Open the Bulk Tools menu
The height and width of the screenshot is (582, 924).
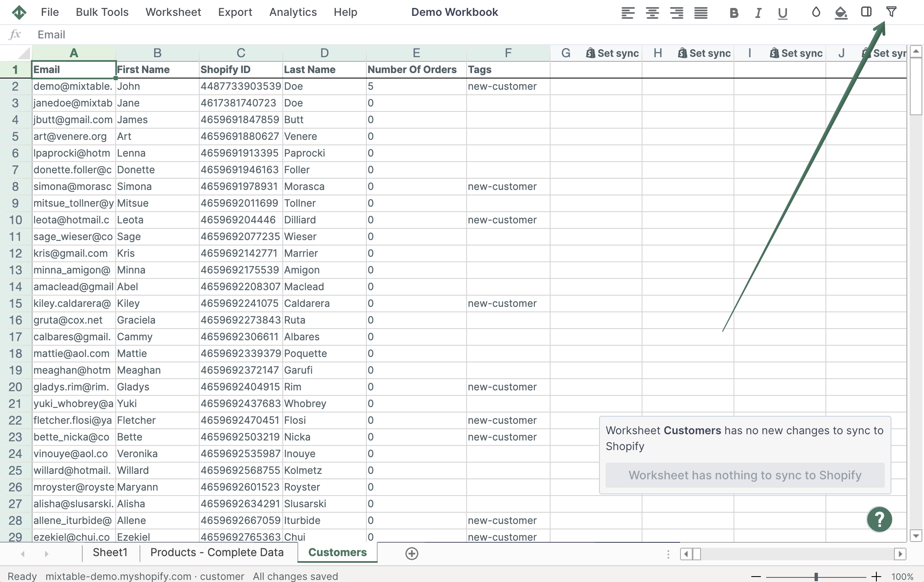point(102,12)
